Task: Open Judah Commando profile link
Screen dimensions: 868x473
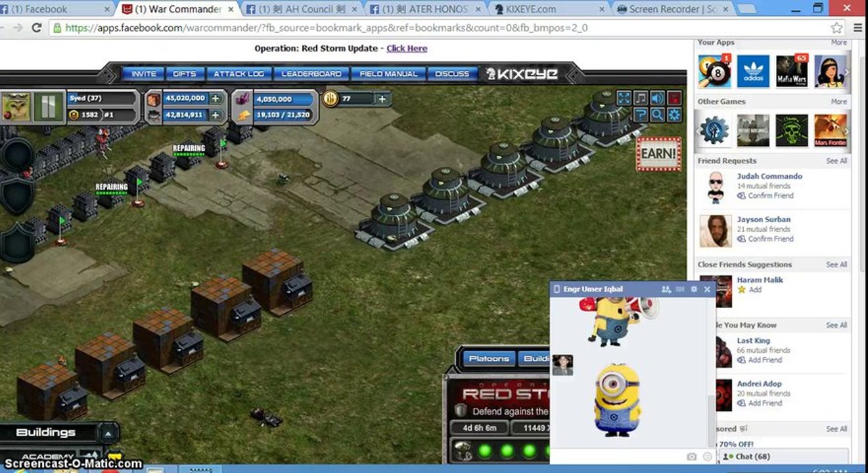Action: (x=769, y=176)
